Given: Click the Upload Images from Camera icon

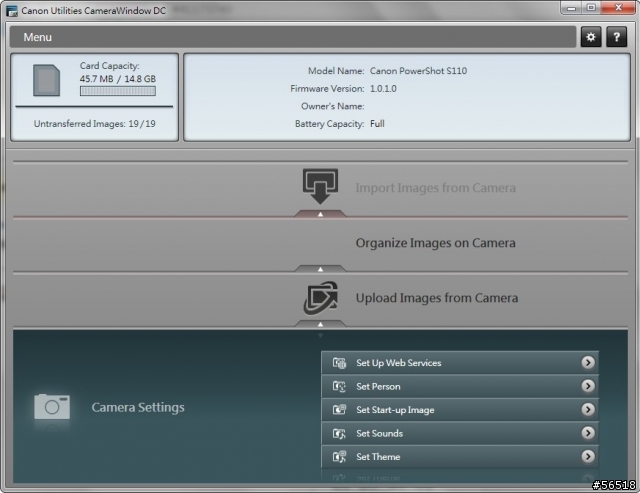Looking at the screenshot, I should tap(320, 298).
